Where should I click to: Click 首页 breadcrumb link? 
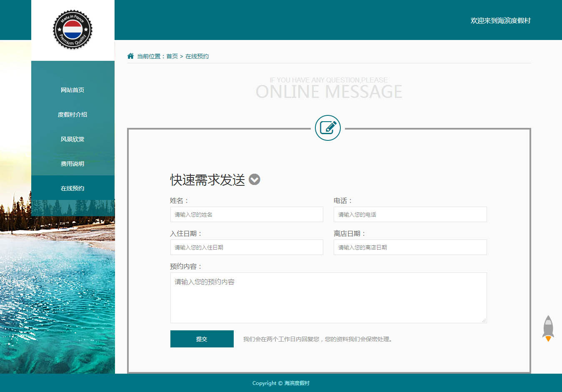pyautogui.click(x=172, y=56)
